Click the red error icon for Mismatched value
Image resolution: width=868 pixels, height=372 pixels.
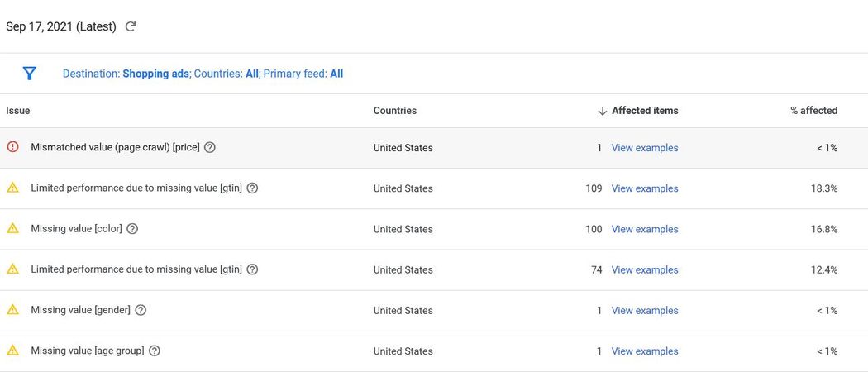[12, 147]
